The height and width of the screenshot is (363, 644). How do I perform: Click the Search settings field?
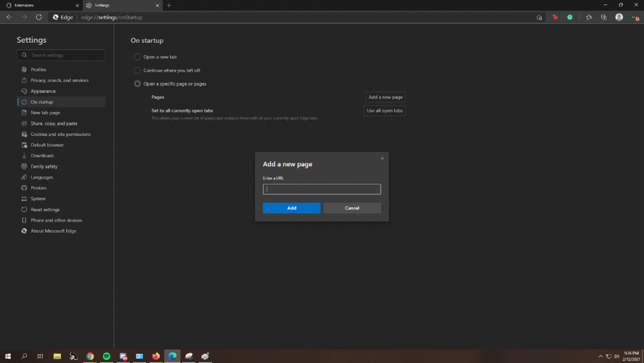(61, 55)
